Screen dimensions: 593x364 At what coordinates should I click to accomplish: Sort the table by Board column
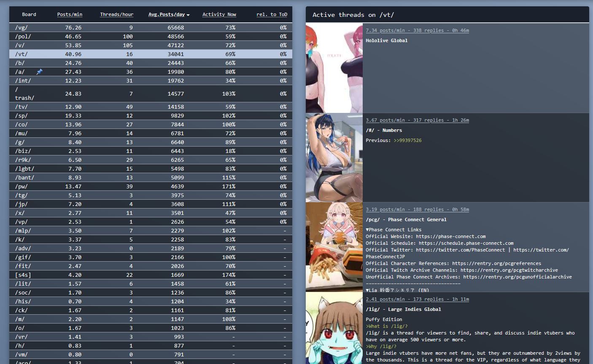29,14
